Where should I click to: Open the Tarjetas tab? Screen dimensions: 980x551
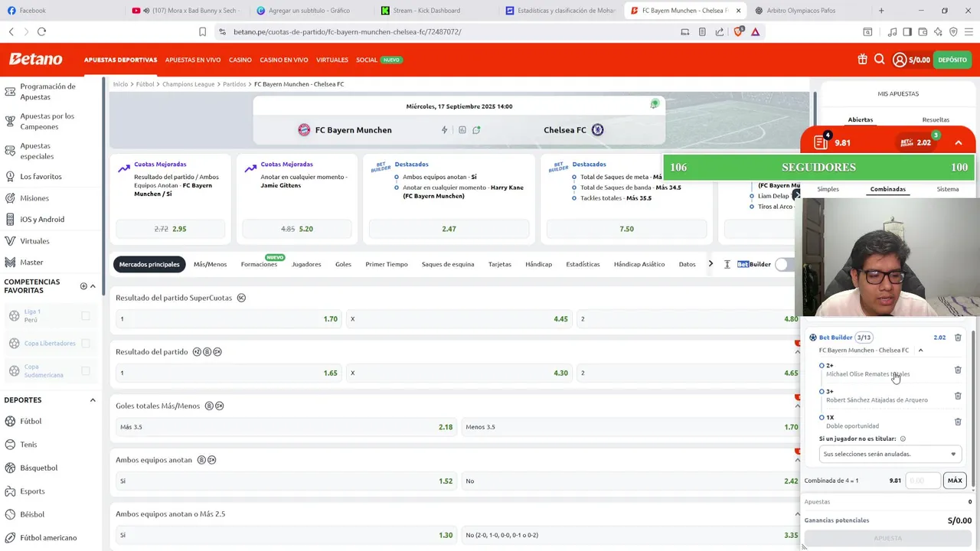pyautogui.click(x=500, y=264)
